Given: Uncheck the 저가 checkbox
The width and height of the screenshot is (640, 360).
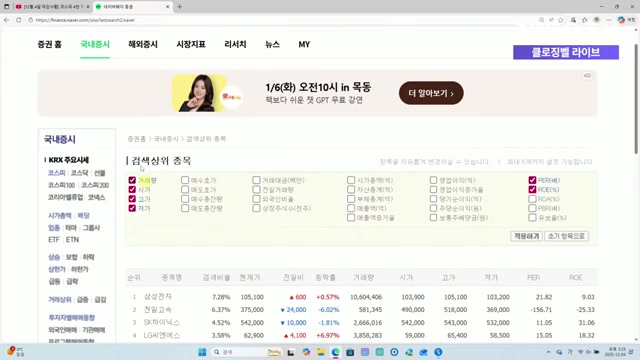Looking at the screenshot, I should point(132,208).
